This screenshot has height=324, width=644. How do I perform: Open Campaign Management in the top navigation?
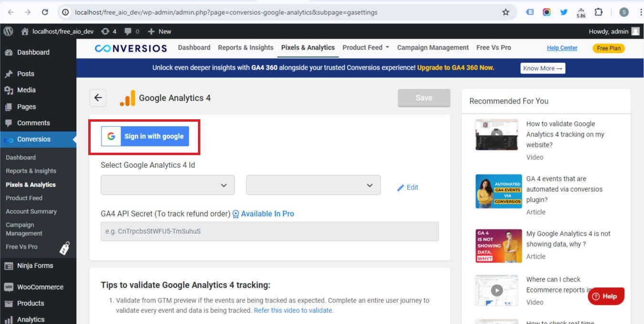coord(433,48)
